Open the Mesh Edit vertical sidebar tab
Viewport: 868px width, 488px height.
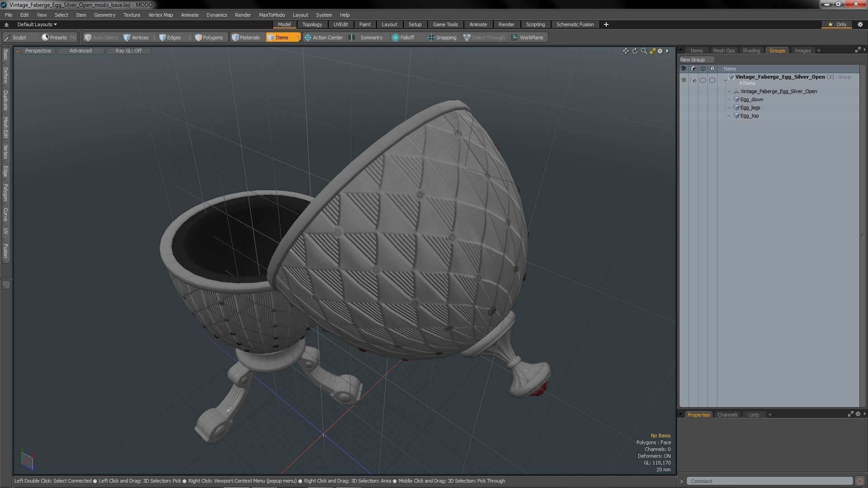click(x=5, y=128)
